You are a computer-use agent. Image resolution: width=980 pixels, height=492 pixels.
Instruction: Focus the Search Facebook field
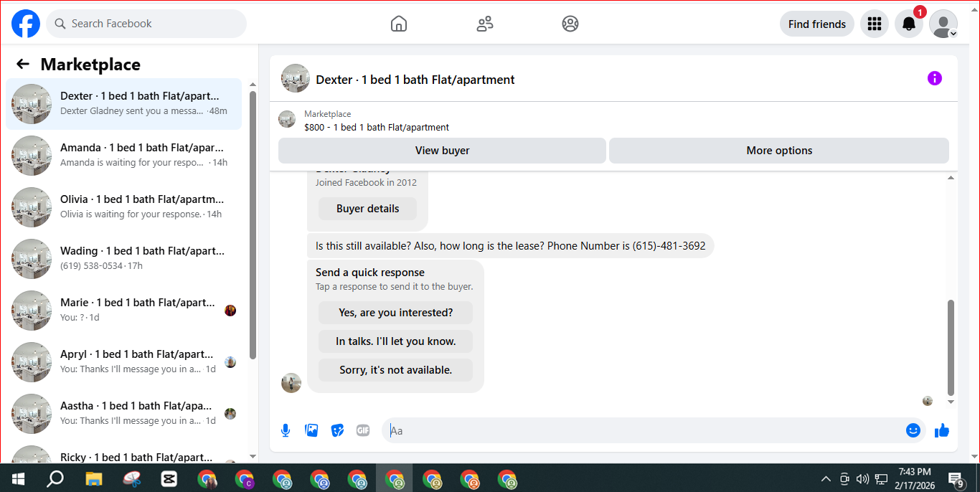[146, 24]
